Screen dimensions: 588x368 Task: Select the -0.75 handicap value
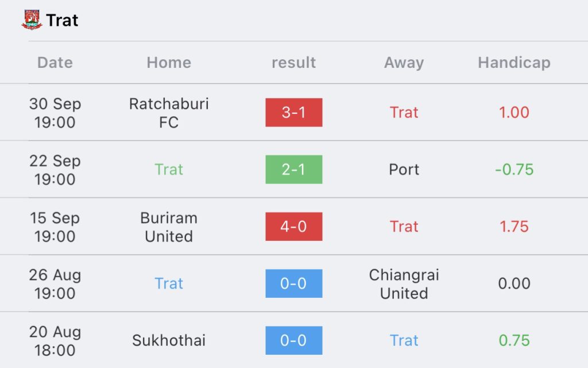pyautogui.click(x=514, y=170)
